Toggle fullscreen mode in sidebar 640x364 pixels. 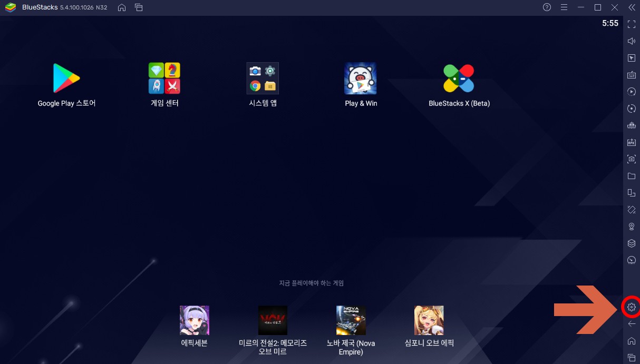[632, 24]
